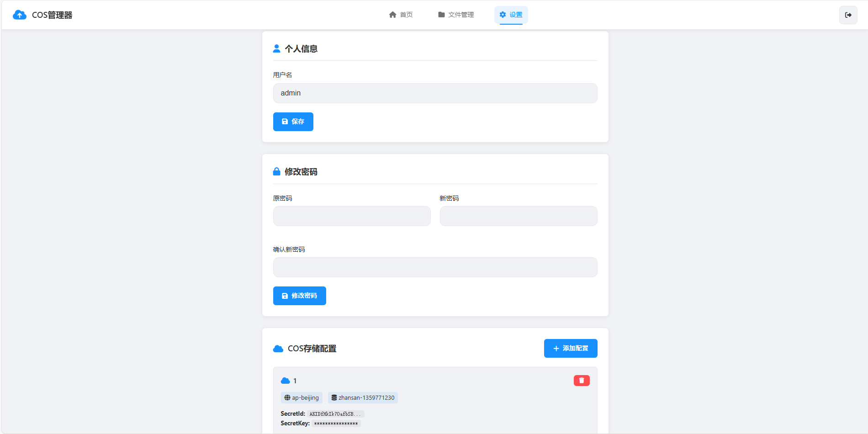This screenshot has width=868, height=434.
Task: Click the 修改密码 submit button
Action: (299, 296)
